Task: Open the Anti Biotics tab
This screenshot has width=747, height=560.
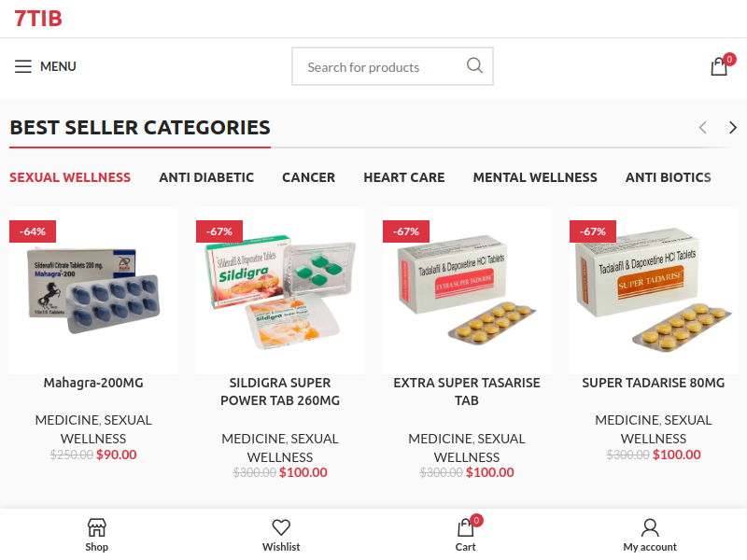Action: [x=669, y=177]
